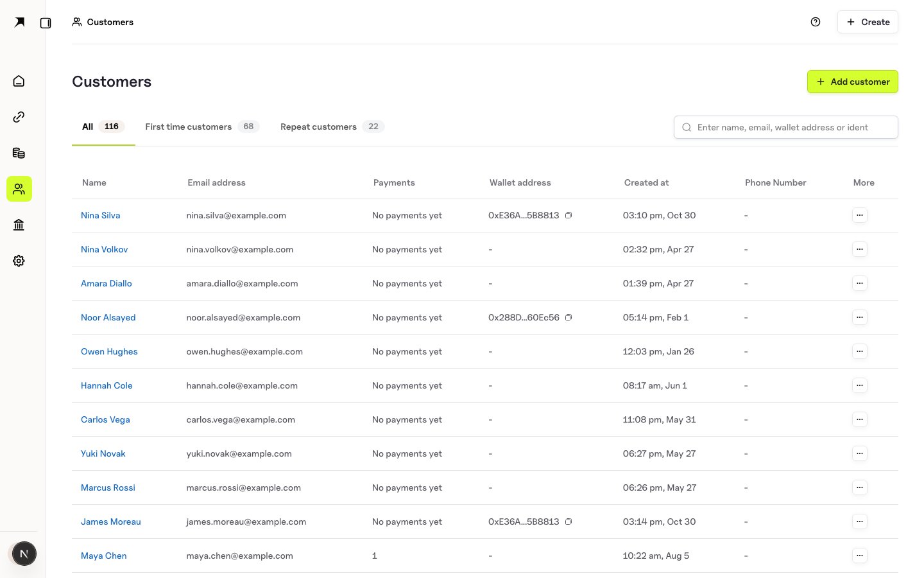Open more options for Nina Silva
Viewport: 924px width, 578px height.
tap(860, 215)
